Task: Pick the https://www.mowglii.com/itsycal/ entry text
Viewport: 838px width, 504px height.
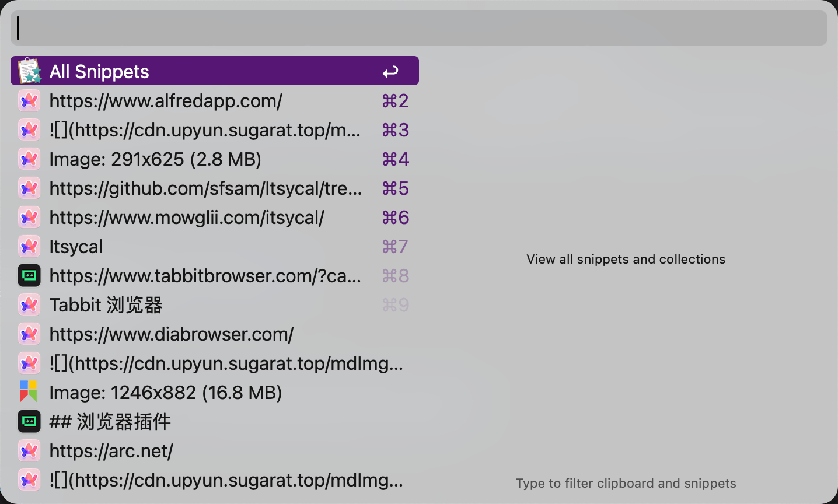Action: [x=187, y=218]
